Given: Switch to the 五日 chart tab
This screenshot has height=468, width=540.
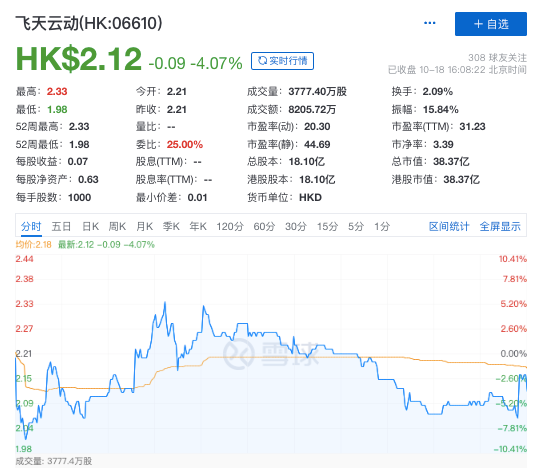Looking at the screenshot, I should (x=61, y=226).
